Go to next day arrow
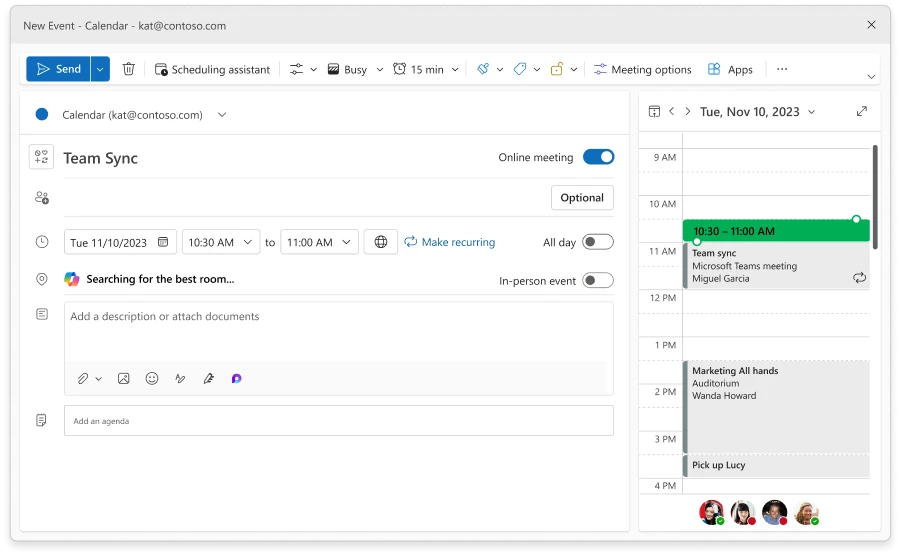Image resolution: width=901 pixels, height=556 pixels. click(689, 112)
